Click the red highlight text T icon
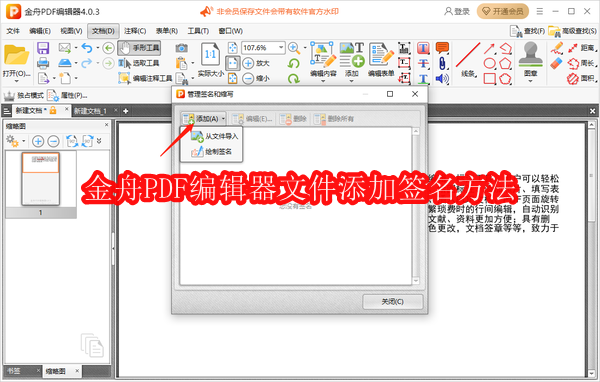This screenshot has height=382, width=600. coord(423,48)
